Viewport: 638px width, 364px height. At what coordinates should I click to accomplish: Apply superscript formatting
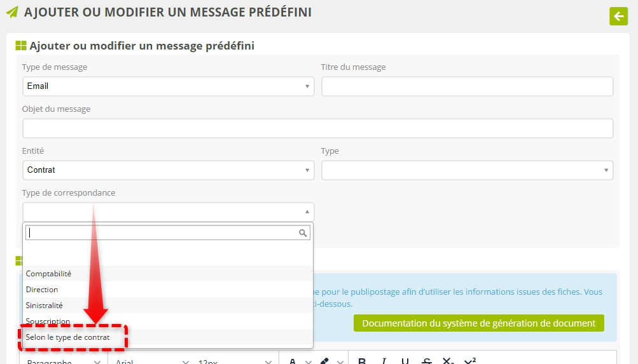coord(470,361)
